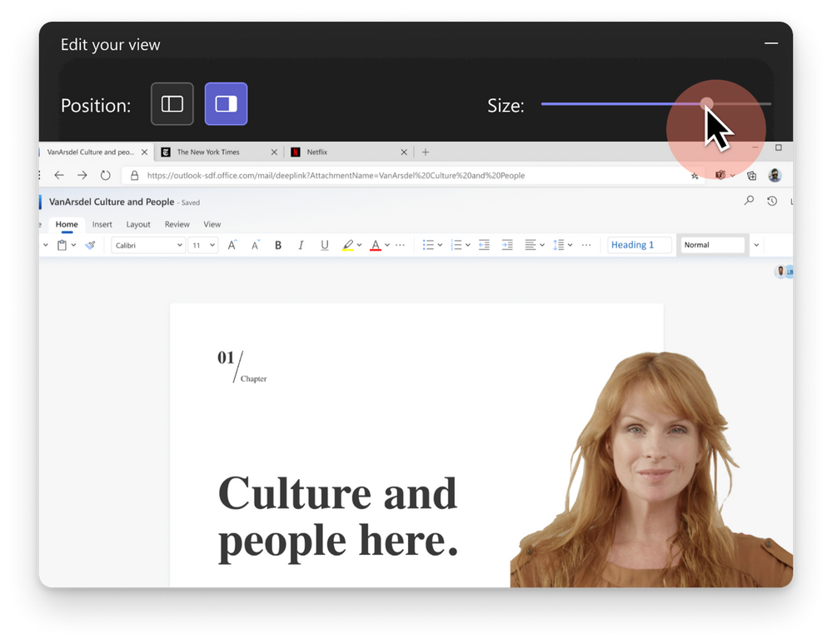Open the Calibri font name dropdown

148,245
